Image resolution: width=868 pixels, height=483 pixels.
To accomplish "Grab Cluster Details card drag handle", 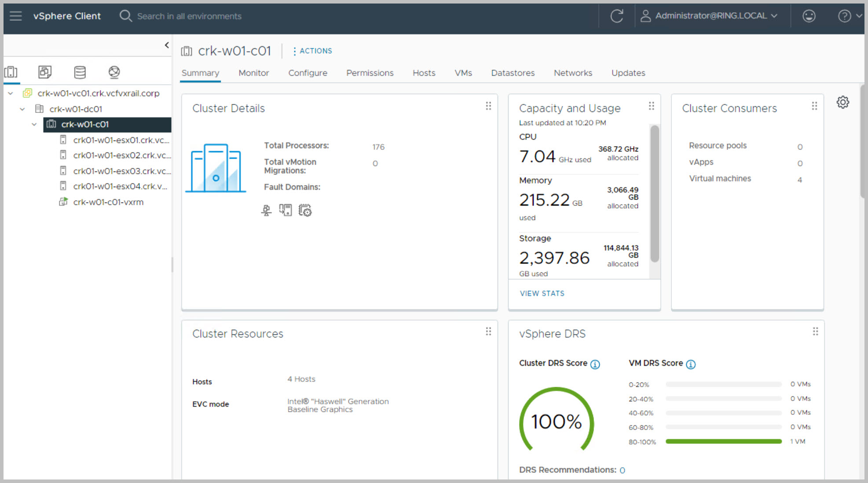I will pyautogui.click(x=488, y=106).
